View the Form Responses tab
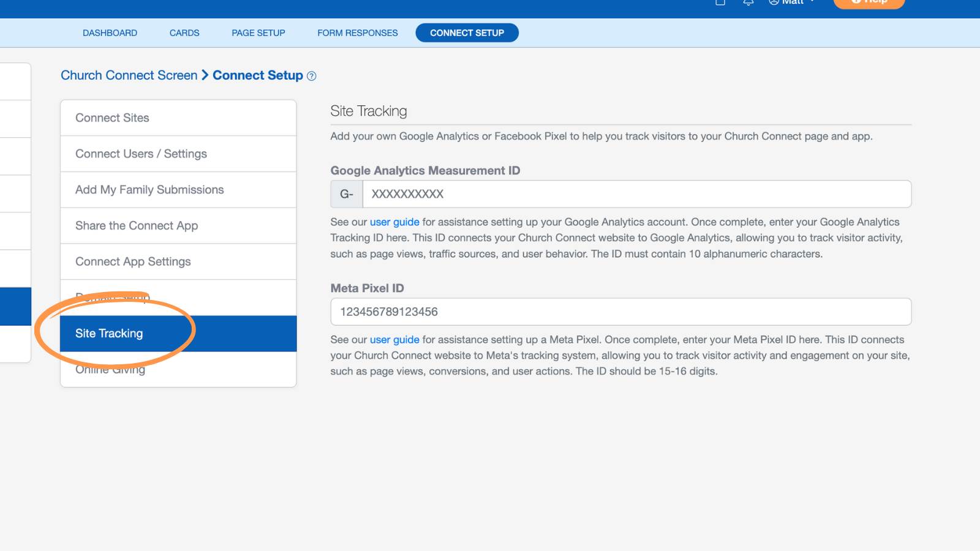This screenshot has width=980, height=551. (x=358, y=33)
